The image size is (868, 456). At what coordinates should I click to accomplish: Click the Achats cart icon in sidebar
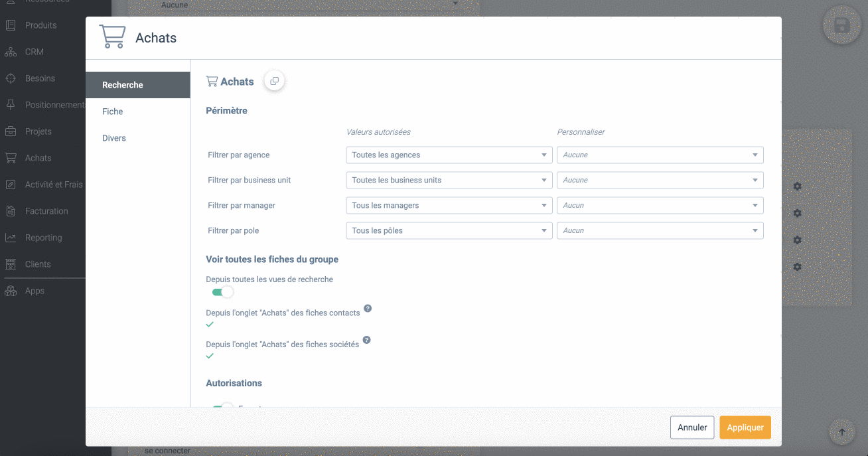pos(11,158)
